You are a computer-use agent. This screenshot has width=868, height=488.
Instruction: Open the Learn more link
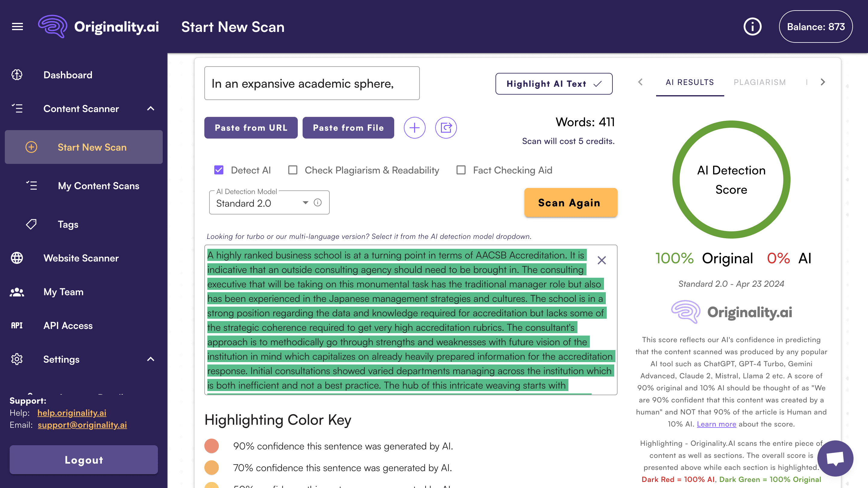click(716, 424)
